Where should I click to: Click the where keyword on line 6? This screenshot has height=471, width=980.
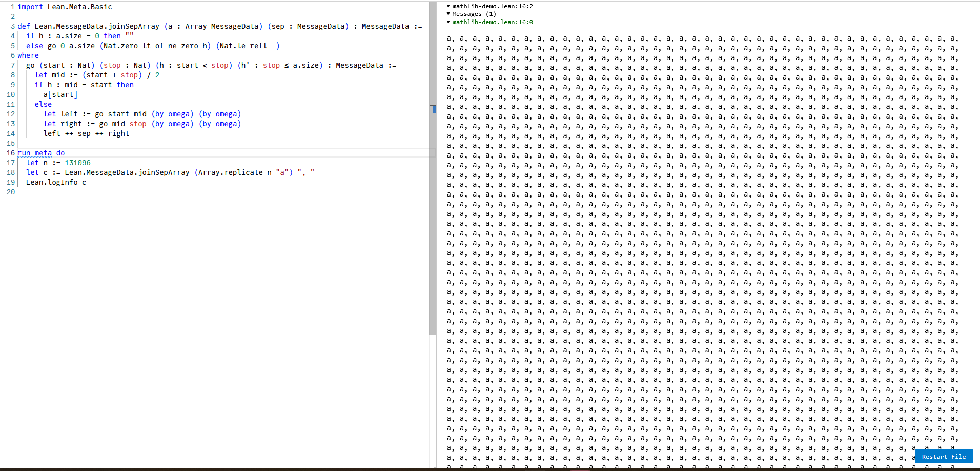tap(28, 55)
